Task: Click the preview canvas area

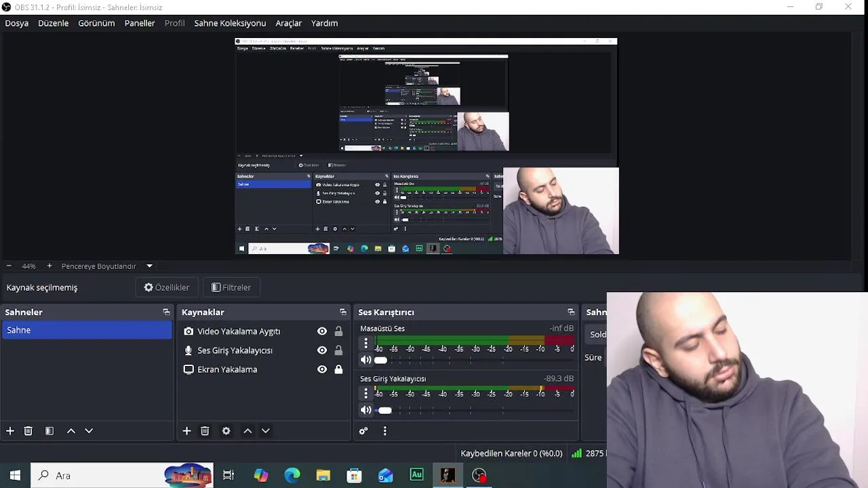Action: click(x=427, y=146)
